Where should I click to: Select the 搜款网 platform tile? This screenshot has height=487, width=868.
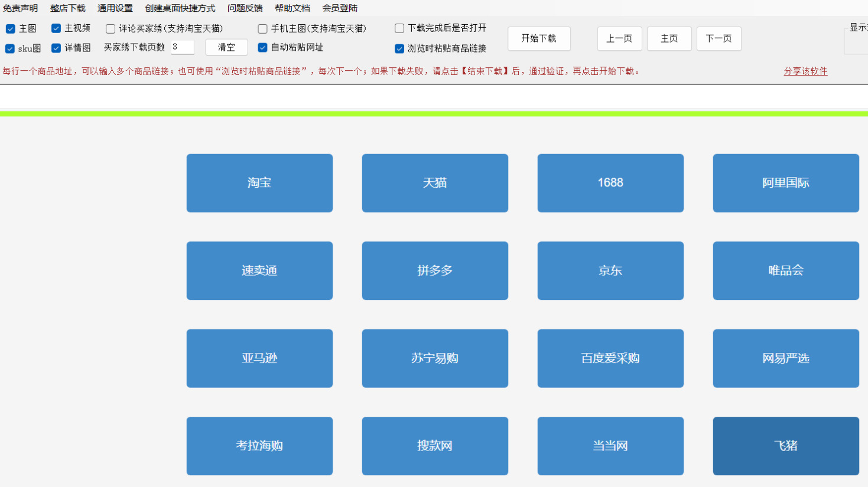pos(435,446)
